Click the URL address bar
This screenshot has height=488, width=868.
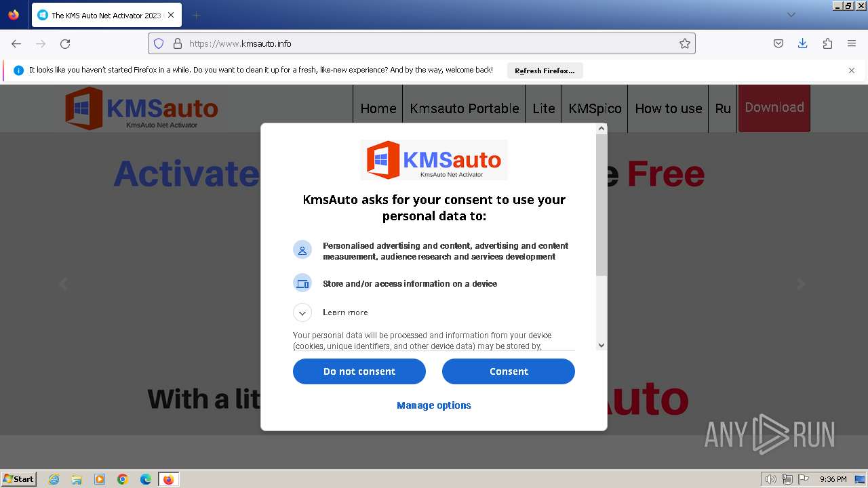[421, 43]
